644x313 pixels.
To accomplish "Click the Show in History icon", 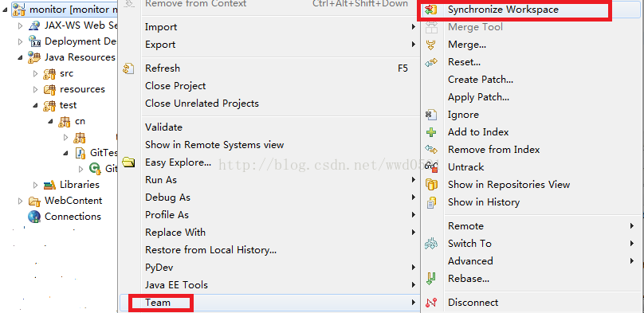I will [x=431, y=202].
